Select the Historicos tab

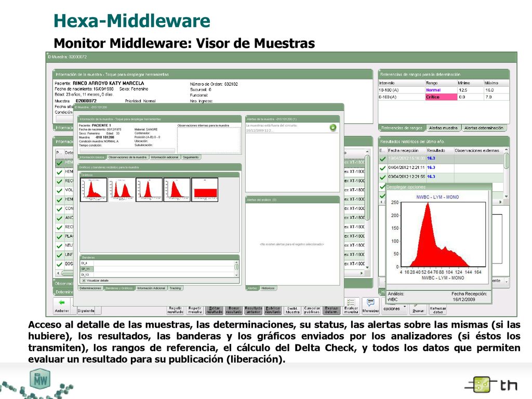click(x=268, y=288)
